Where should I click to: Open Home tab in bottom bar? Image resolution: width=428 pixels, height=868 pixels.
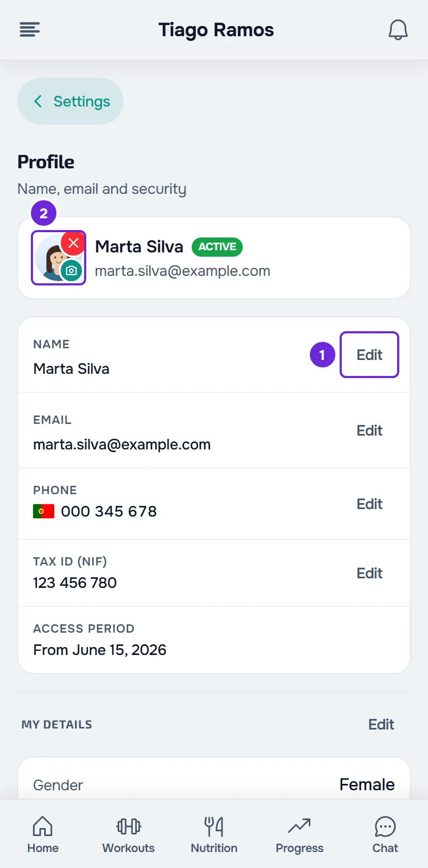coord(43,835)
